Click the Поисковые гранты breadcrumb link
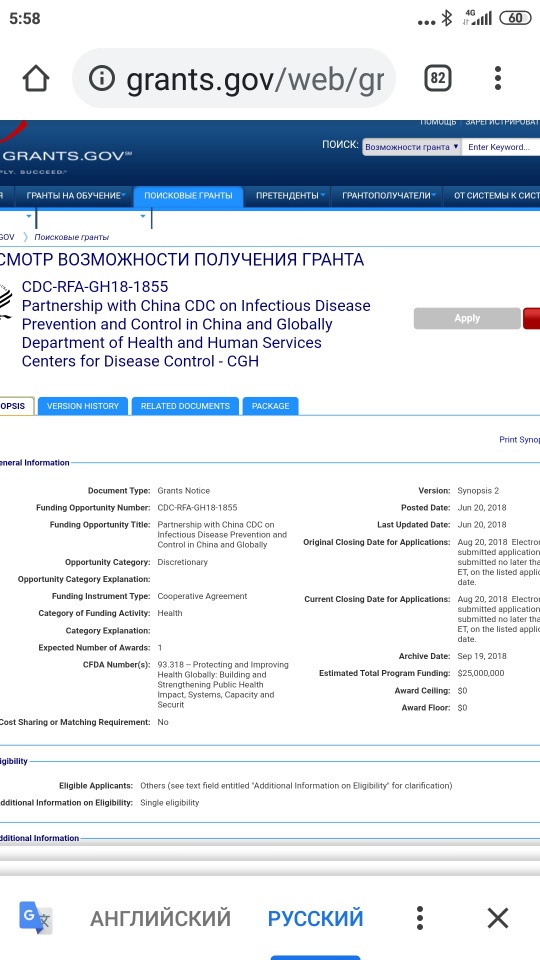 pos(72,237)
